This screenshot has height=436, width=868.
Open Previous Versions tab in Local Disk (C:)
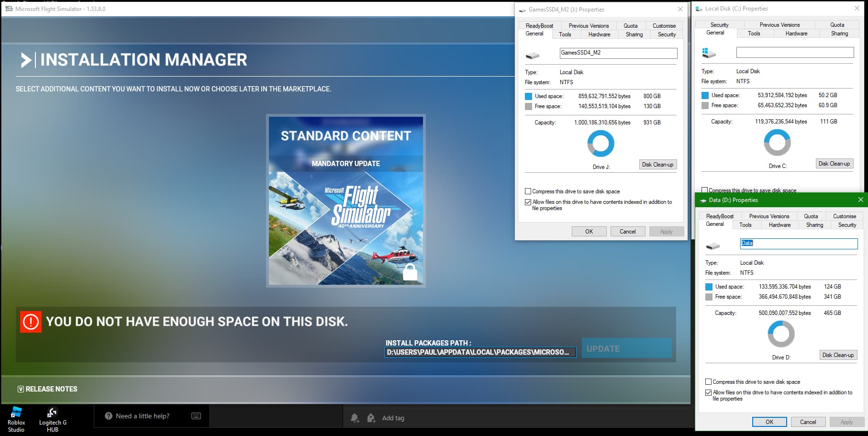tap(779, 25)
